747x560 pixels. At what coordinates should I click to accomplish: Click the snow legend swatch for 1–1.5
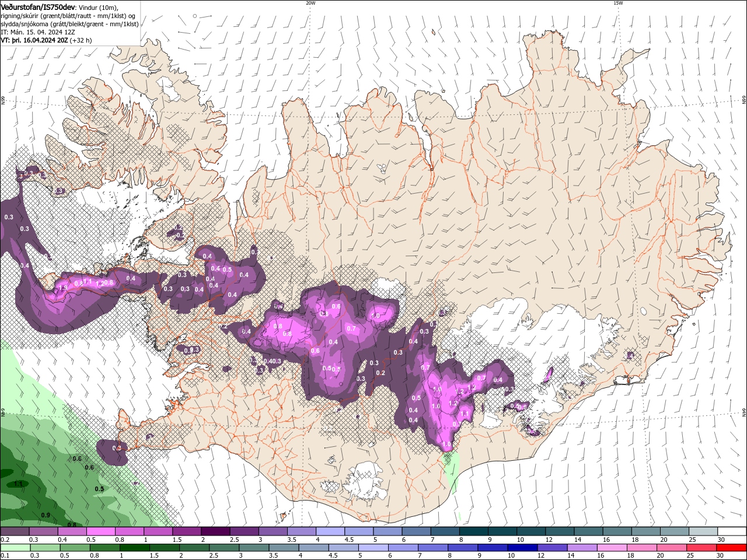pos(158,531)
